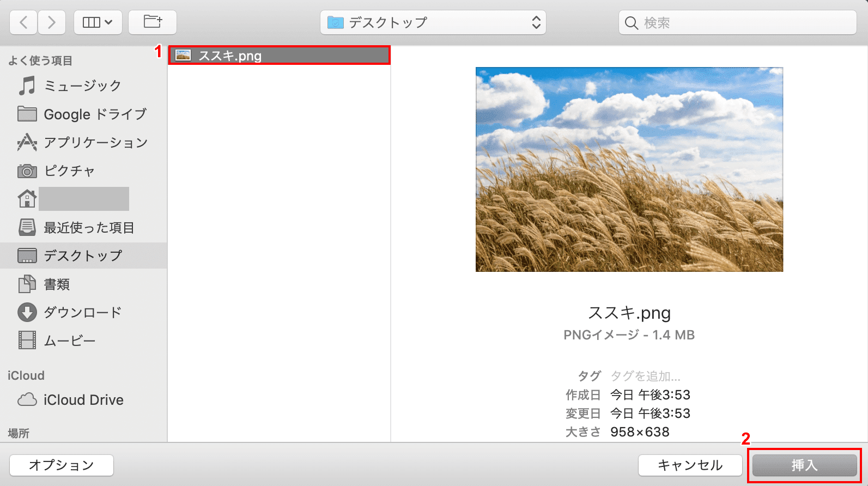Click the ススキ.png file thumbnail icon
This screenshot has width=868, height=486.
click(x=183, y=56)
